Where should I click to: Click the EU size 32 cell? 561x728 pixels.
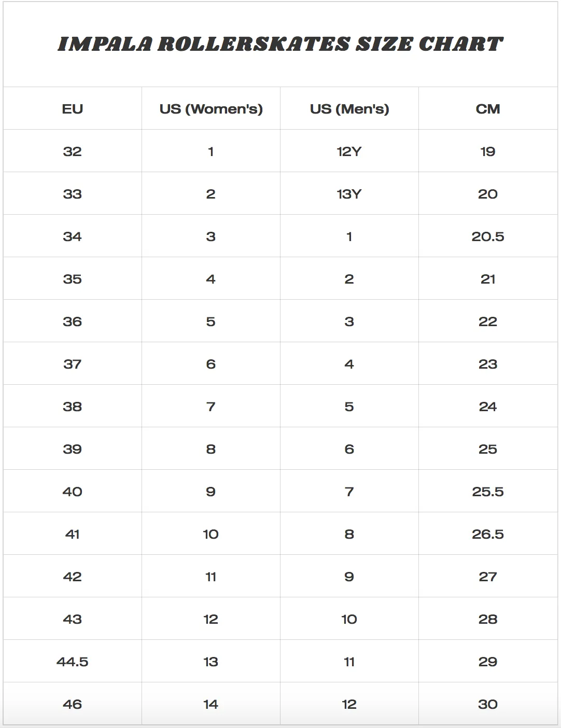pyautogui.click(x=73, y=151)
